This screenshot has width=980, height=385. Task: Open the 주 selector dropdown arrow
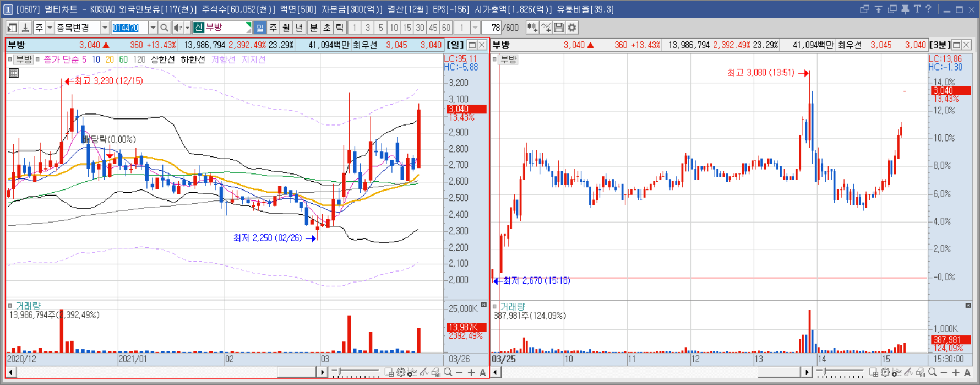[50, 28]
